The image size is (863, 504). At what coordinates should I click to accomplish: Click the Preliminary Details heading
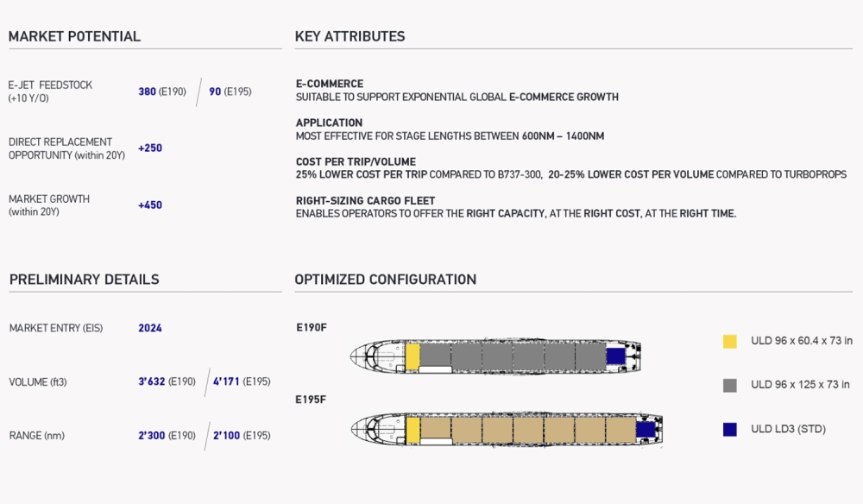(x=85, y=280)
